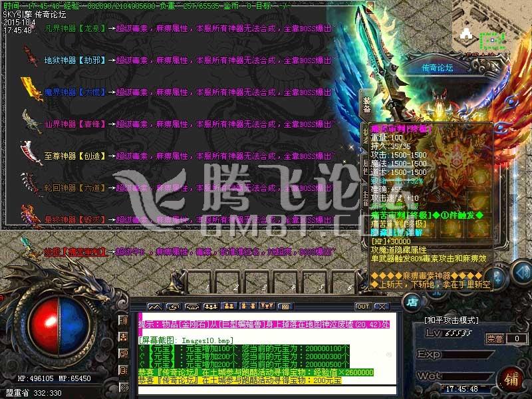This screenshot has width=532, height=399.
Task: Click the 仙界神器【青锋】 text link
Action: (75, 124)
